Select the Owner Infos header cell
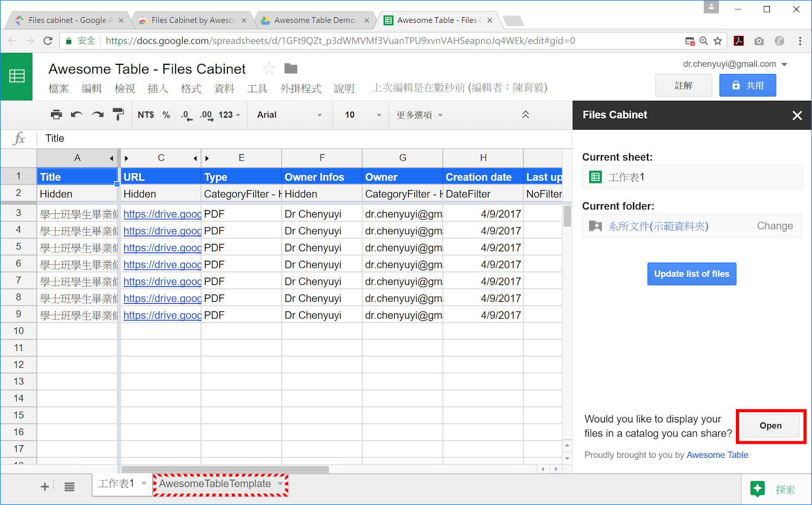The image size is (812, 505). click(322, 177)
